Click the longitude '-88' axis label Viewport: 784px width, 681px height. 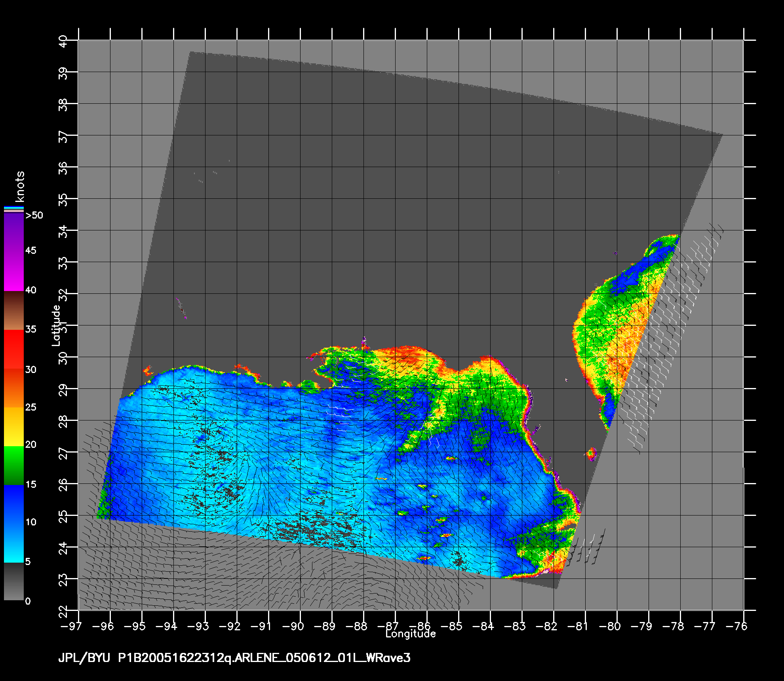[357, 626]
